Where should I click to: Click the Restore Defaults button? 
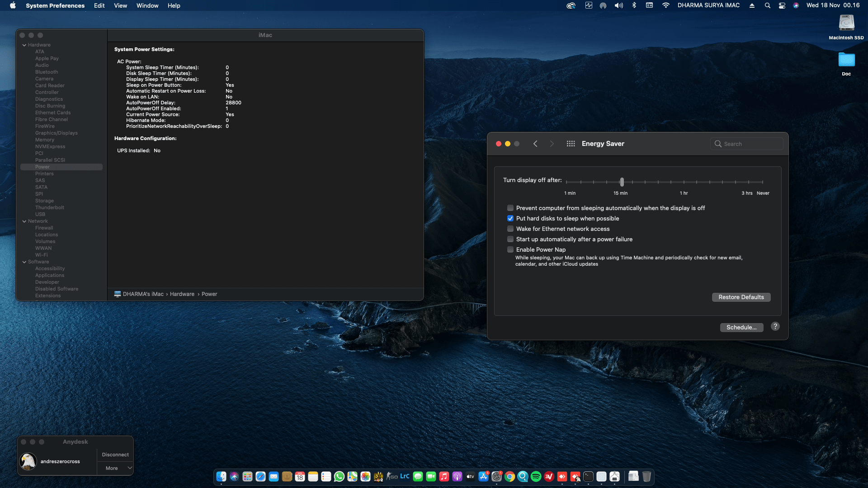tap(741, 297)
